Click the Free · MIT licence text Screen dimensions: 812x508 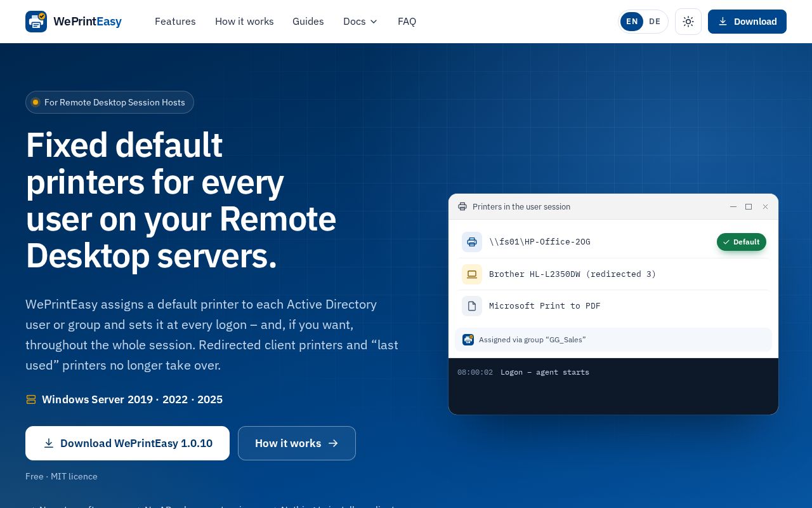coord(62,476)
